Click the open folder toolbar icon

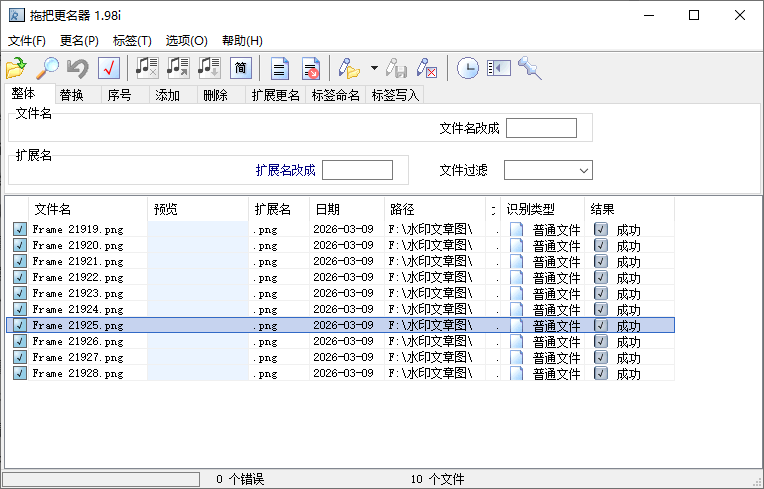coord(16,68)
